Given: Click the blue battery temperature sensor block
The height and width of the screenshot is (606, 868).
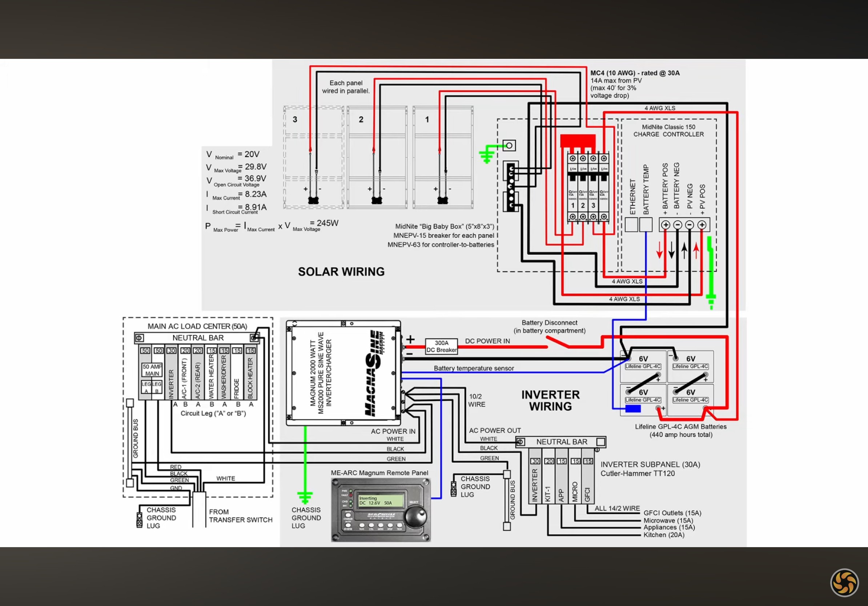Looking at the screenshot, I should click(x=633, y=408).
